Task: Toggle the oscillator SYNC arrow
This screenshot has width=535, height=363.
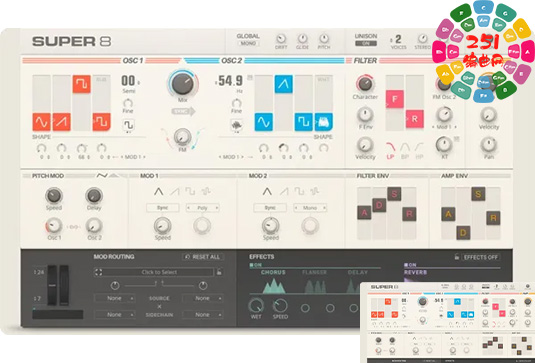Action: pos(183,111)
